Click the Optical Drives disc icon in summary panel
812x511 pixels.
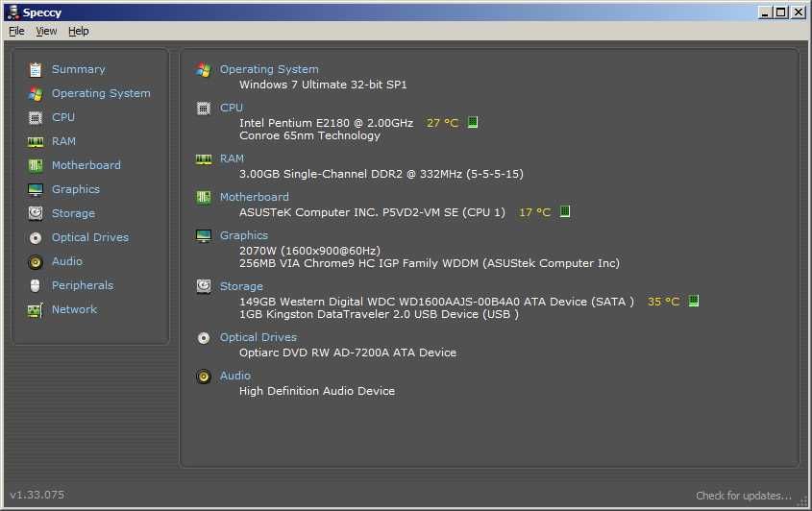pyautogui.click(x=204, y=338)
